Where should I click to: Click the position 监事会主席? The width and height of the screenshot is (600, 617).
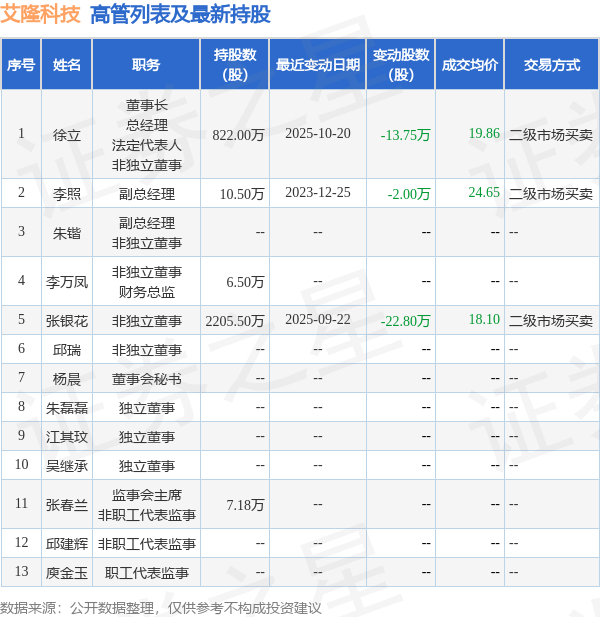146,495
